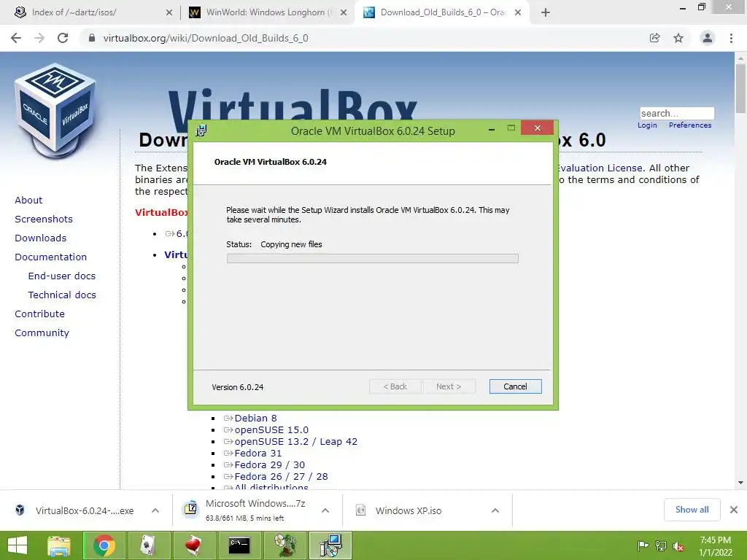The image size is (747, 560).
Task: Click Show all downloads button
Action: (692, 510)
